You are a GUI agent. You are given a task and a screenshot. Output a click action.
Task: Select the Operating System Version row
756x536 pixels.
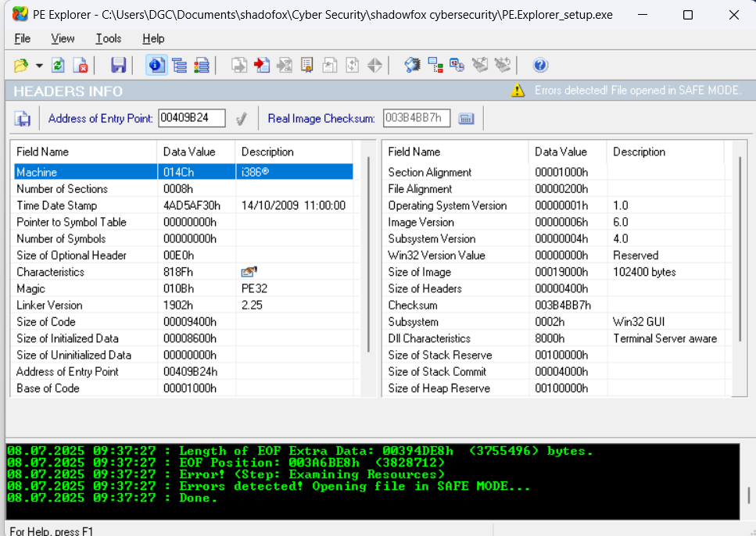point(555,205)
